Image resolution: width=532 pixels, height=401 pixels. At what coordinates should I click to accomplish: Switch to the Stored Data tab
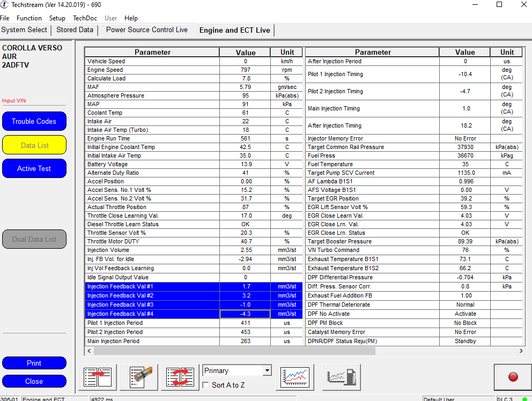[75, 30]
